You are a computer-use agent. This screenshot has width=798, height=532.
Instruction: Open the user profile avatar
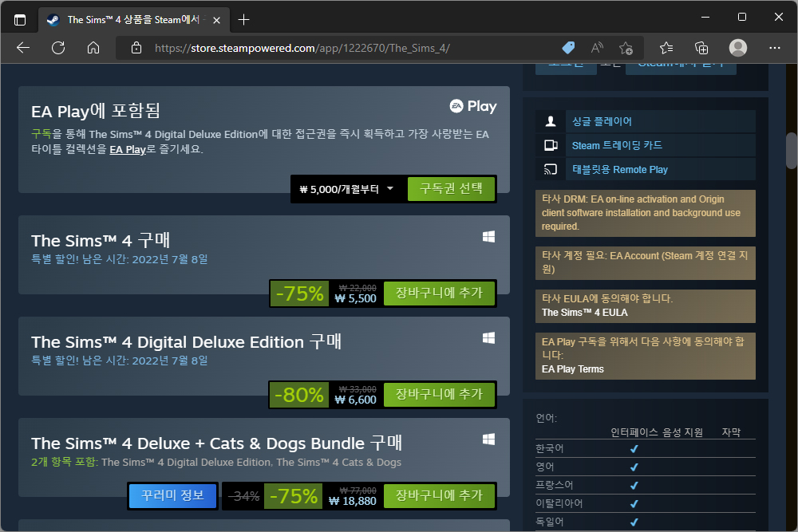[738, 48]
